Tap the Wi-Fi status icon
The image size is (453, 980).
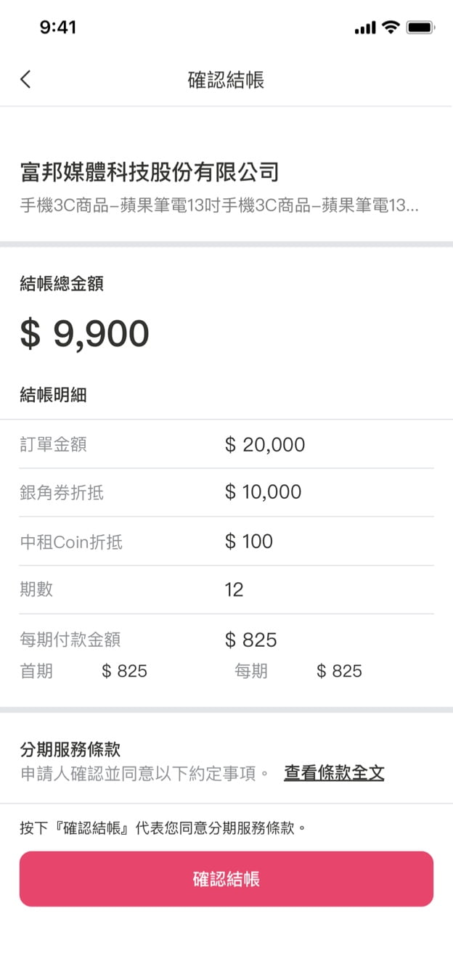coord(391,28)
